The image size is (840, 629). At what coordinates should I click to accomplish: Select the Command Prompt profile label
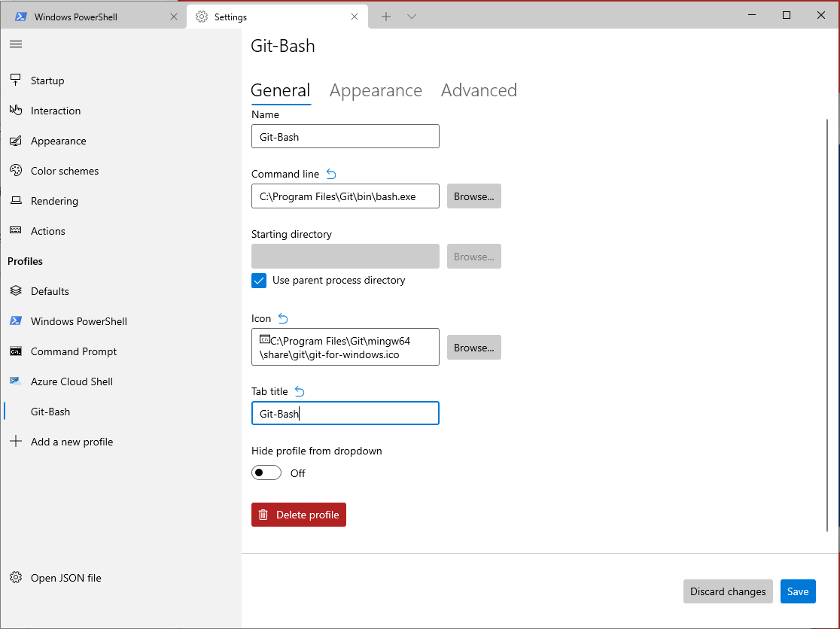click(x=74, y=351)
